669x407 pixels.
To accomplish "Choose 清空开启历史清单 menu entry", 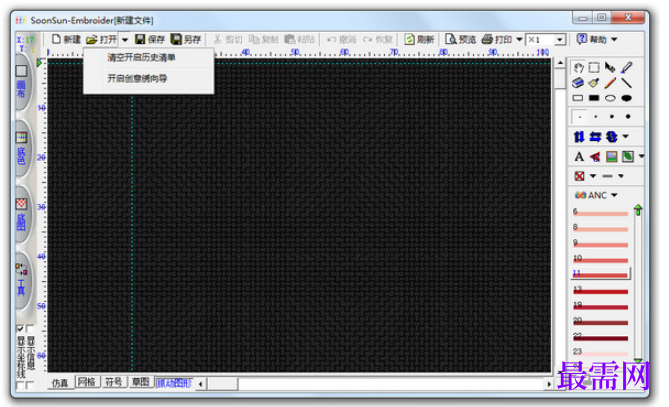I will tap(141, 58).
